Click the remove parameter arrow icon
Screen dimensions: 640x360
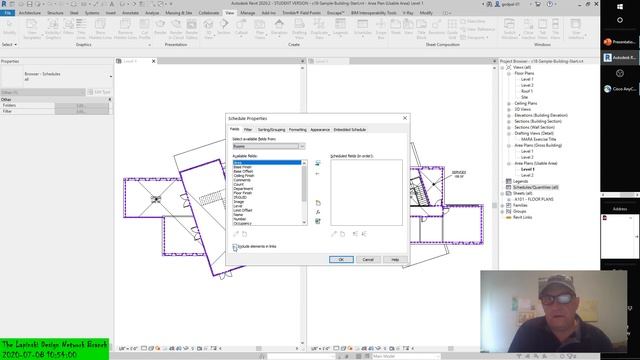coord(318,174)
